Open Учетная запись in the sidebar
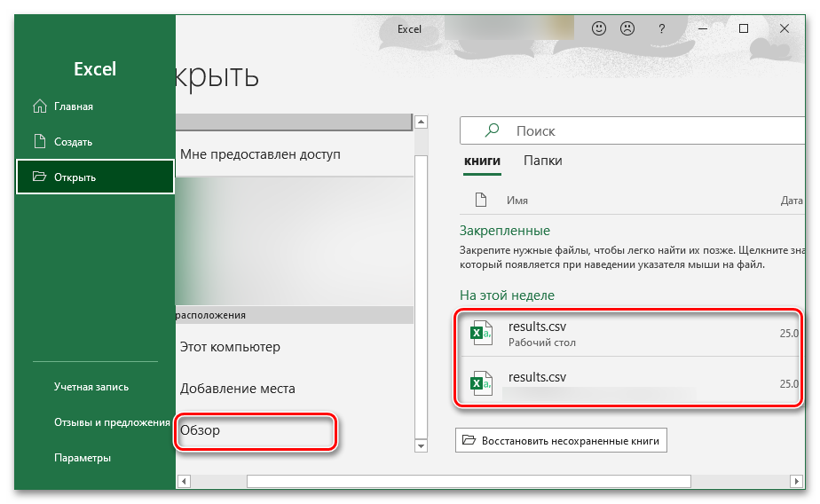The height and width of the screenshot is (504, 820). (91, 387)
